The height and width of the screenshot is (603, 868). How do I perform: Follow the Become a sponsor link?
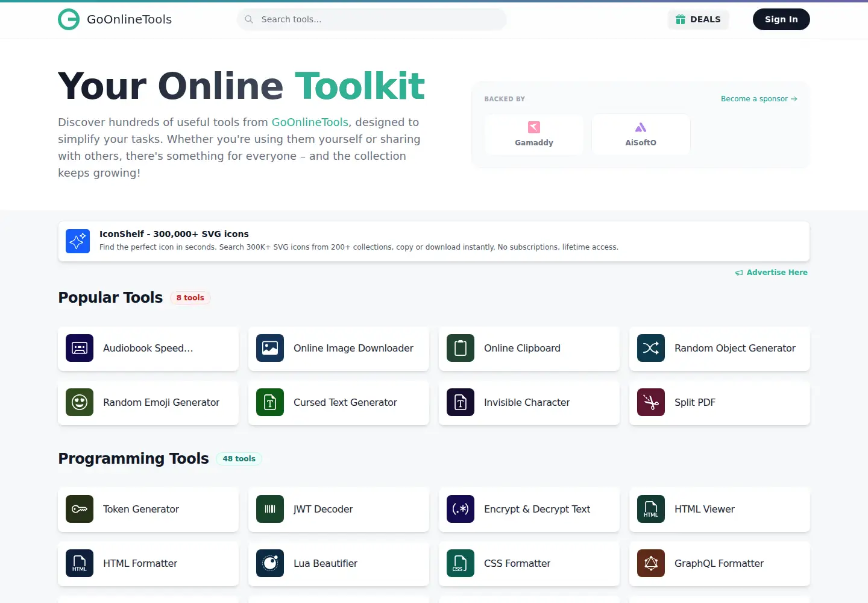[x=759, y=99]
